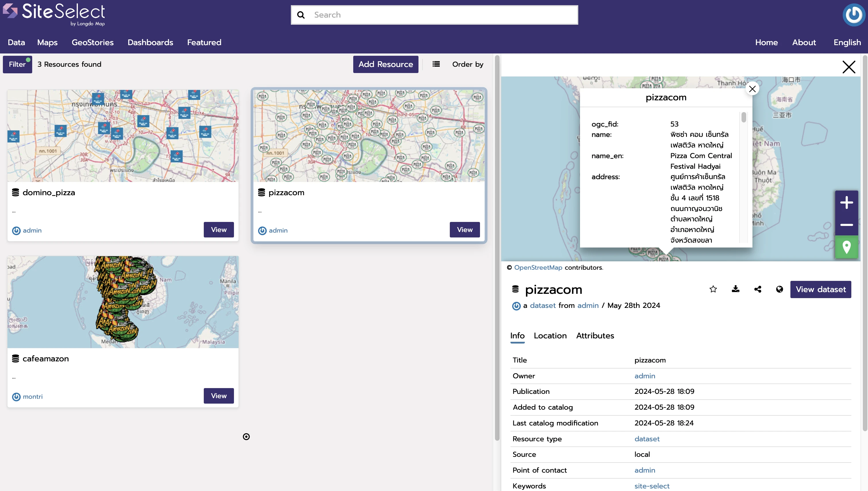Open the GeoStories menu
This screenshot has height=491, width=868.
[x=92, y=42]
